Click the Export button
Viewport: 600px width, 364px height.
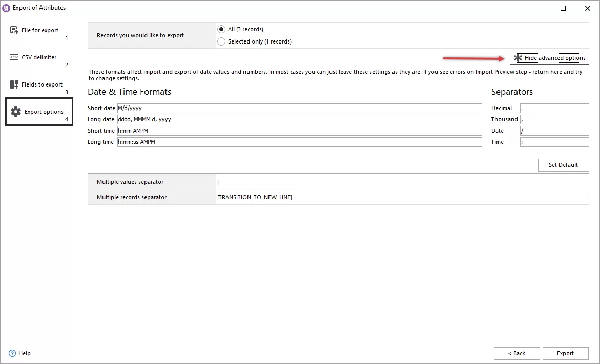[565, 353]
